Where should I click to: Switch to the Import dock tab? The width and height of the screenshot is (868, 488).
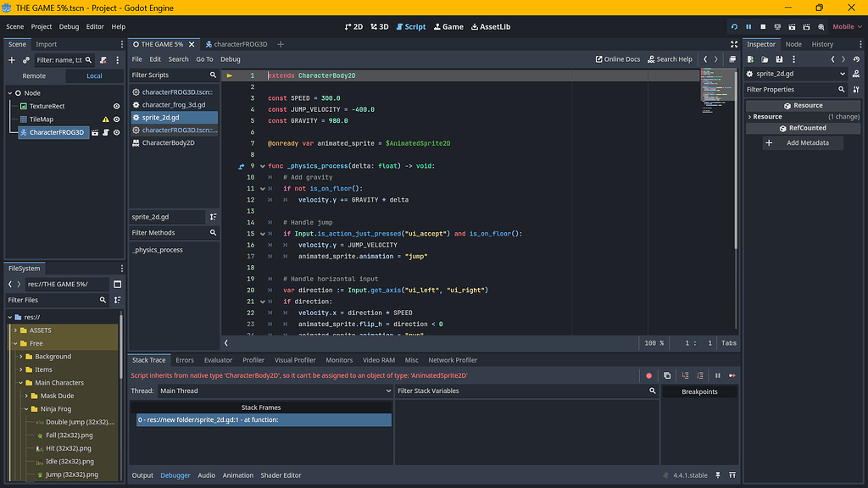click(46, 44)
